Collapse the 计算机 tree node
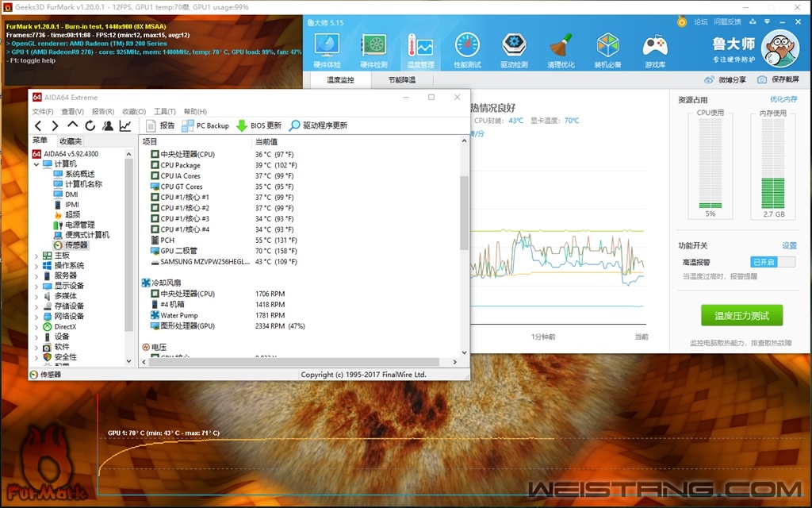Screen dimensions: 812x508 coord(36,164)
